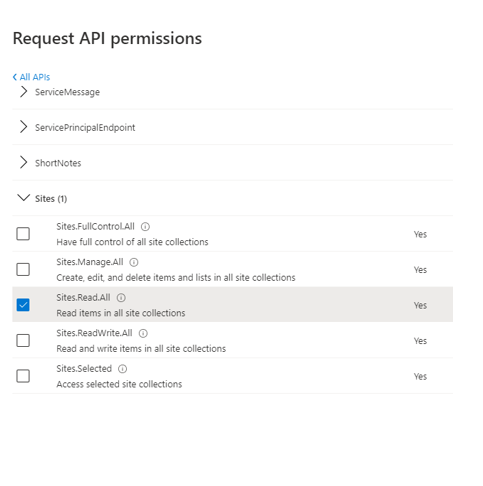
Task: Click 'Read and write items' description
Action: 141,349
